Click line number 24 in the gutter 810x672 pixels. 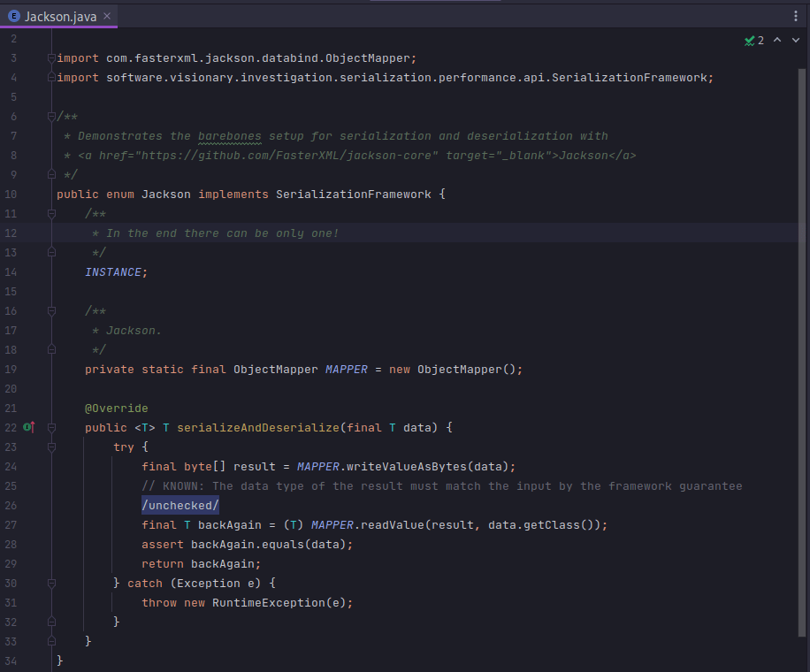(11, 466)
